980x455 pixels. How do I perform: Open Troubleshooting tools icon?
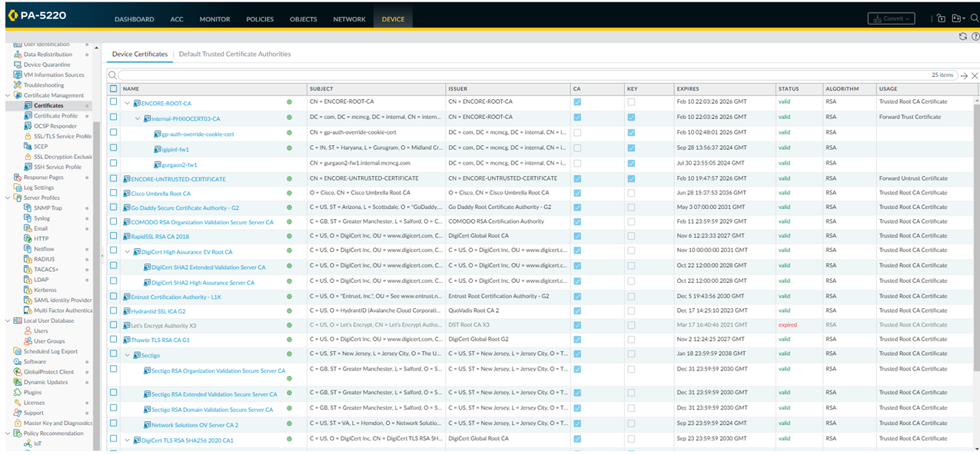18,85
